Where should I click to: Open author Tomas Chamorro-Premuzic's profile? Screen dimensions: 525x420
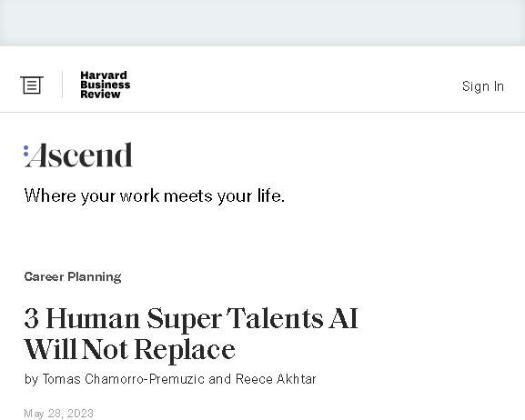pos(123,379)
